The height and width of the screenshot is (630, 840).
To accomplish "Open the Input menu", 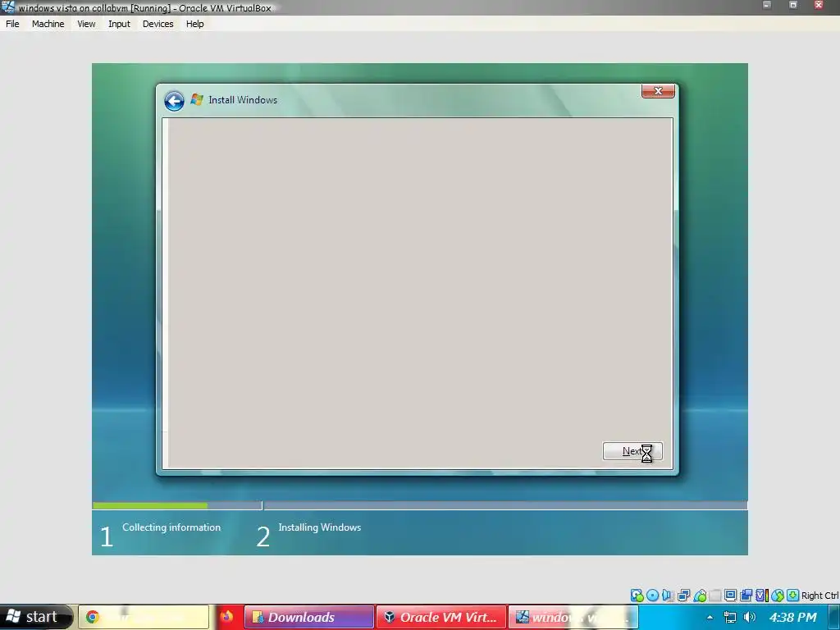I will point(119,24).
